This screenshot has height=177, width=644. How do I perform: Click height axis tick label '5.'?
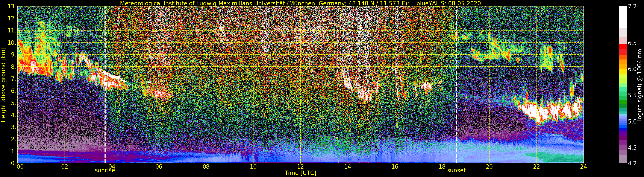(x=14, y=103)
